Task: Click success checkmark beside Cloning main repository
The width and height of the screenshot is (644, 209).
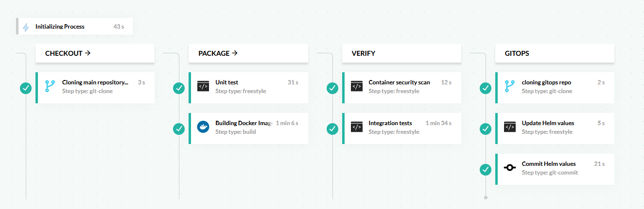Action: coord(26,88)
